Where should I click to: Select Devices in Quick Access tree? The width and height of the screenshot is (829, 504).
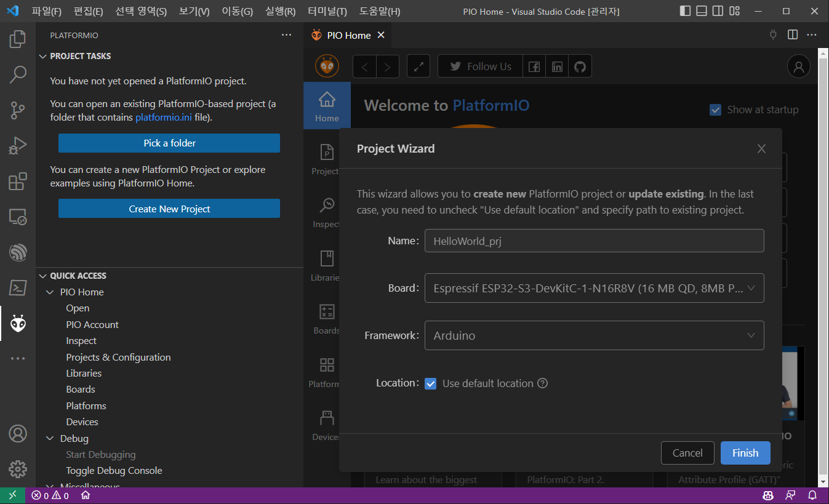tap(82, 422)
